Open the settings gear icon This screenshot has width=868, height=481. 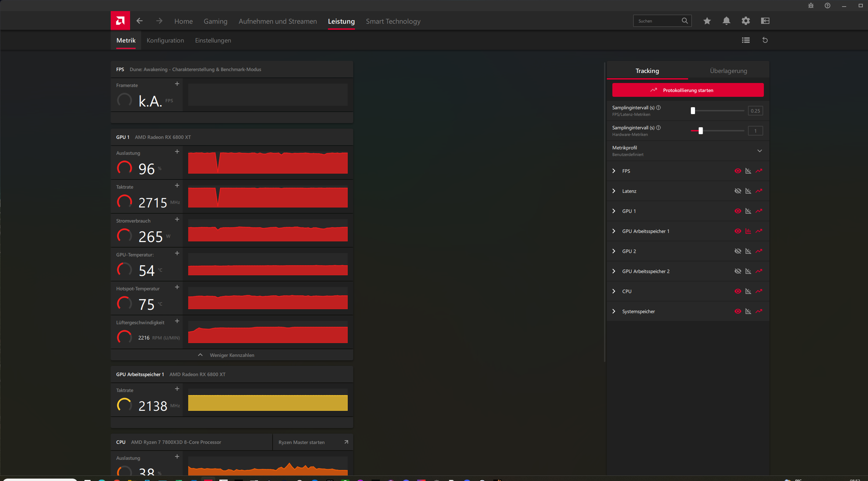(746, 21)
